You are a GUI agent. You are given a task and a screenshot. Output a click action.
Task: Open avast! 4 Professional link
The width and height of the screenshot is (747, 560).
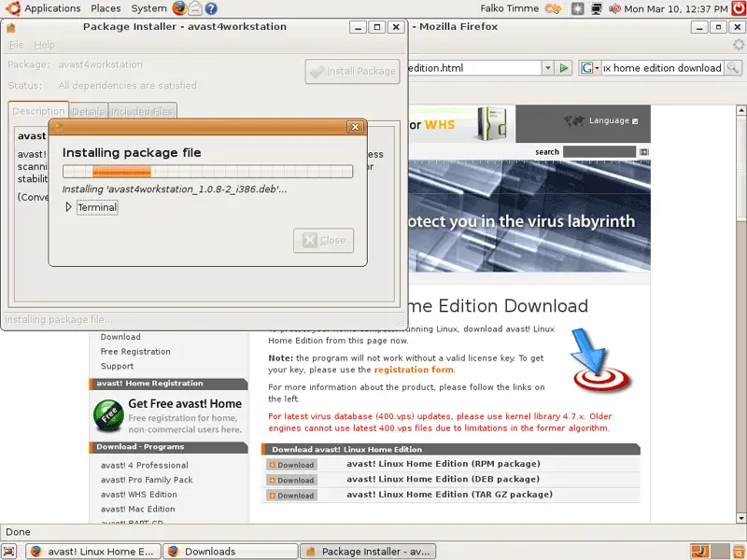(x=145, y=465)
